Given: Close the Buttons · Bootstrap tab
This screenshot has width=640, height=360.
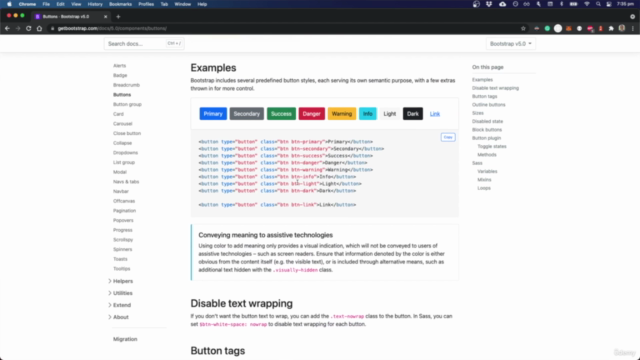Looking at the screenshot, I should 105,17.
